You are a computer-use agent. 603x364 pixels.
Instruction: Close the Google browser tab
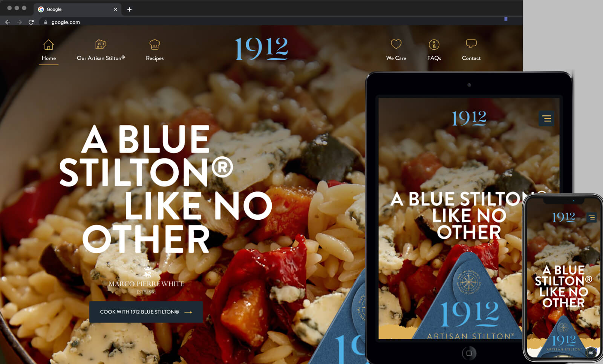coord(115,9)
